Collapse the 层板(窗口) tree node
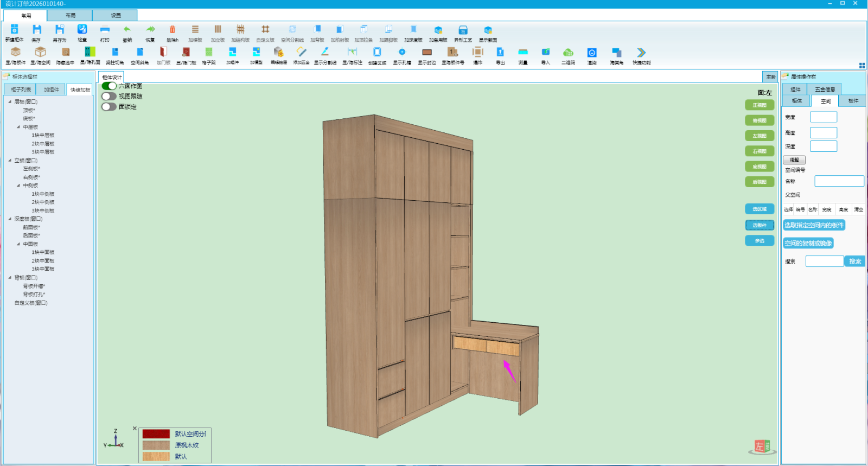 tap(10, 101)
